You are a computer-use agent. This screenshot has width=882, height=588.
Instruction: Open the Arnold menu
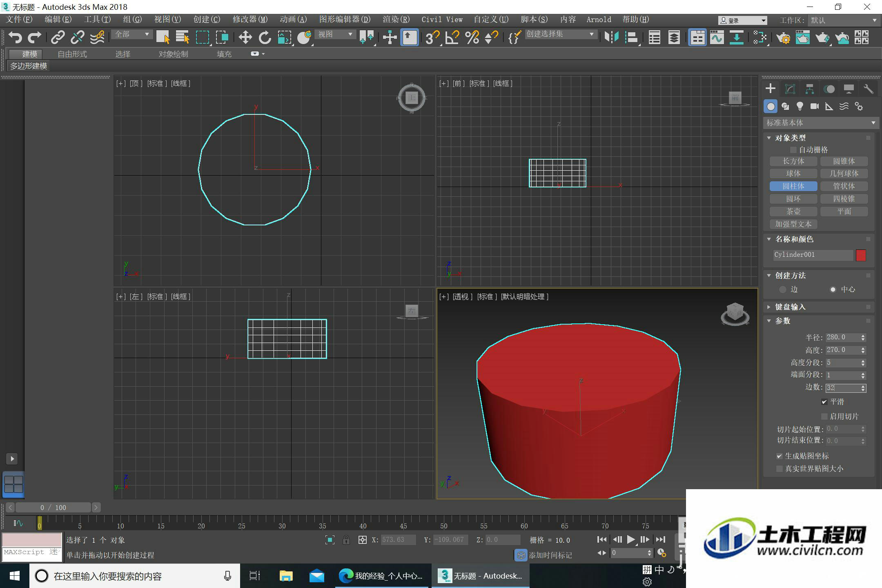coord(599,20)
